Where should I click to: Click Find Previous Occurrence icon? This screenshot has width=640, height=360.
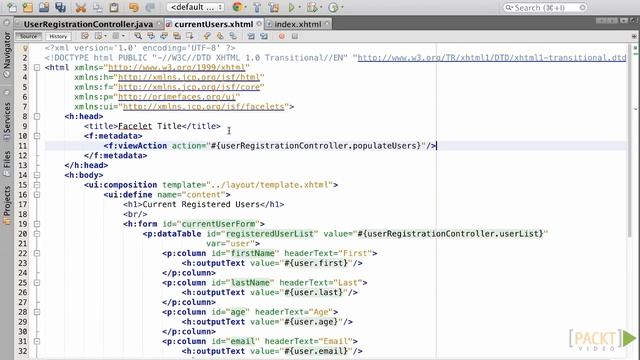click(x=151, y=36)
